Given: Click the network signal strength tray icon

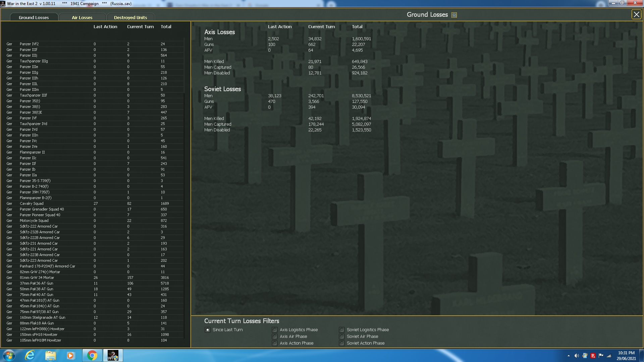Looking at the screenshot, I should coord(609,355).
